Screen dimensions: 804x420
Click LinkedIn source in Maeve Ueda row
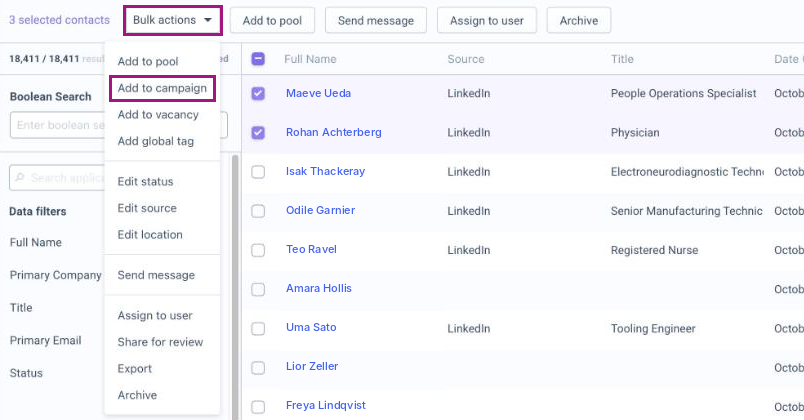click(469, 93)
